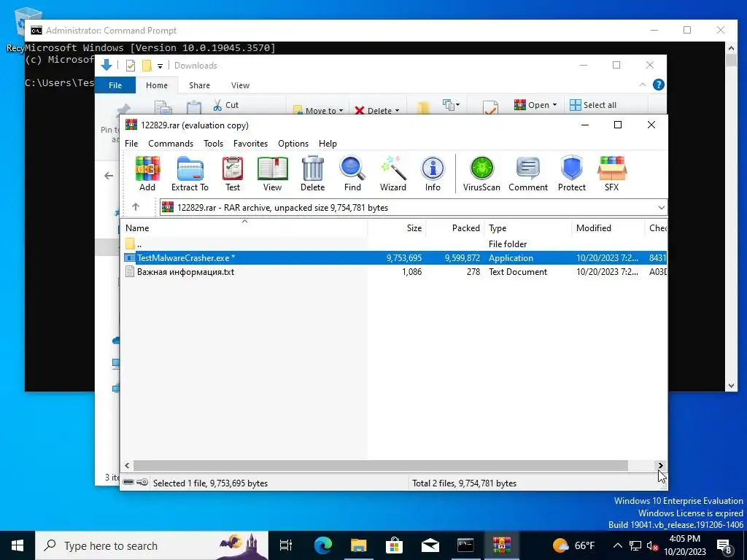The width and height of the screenshot is (747, 560).
Task: Switch to the Share tab in Explorer
Action: click(199, 85)
